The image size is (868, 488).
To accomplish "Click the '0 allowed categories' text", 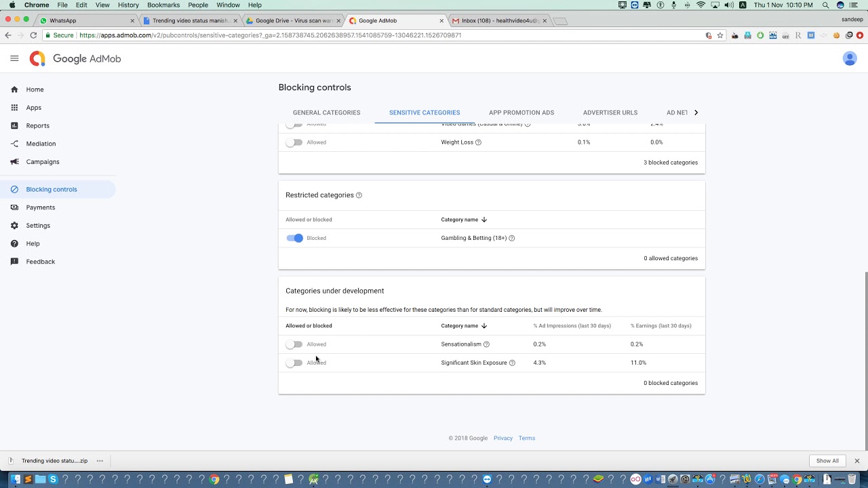I will tap(671, 258).
